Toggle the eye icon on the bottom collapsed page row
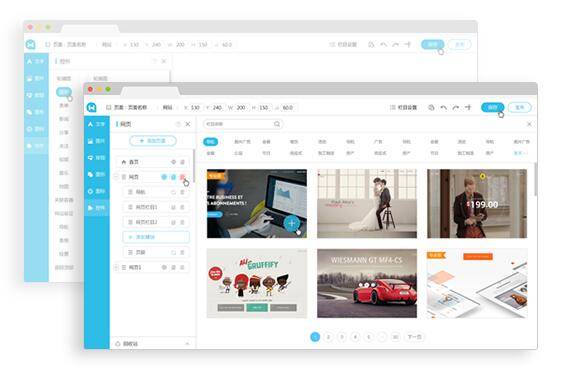The width and height of the screenshot is (568, 368). 164,267
